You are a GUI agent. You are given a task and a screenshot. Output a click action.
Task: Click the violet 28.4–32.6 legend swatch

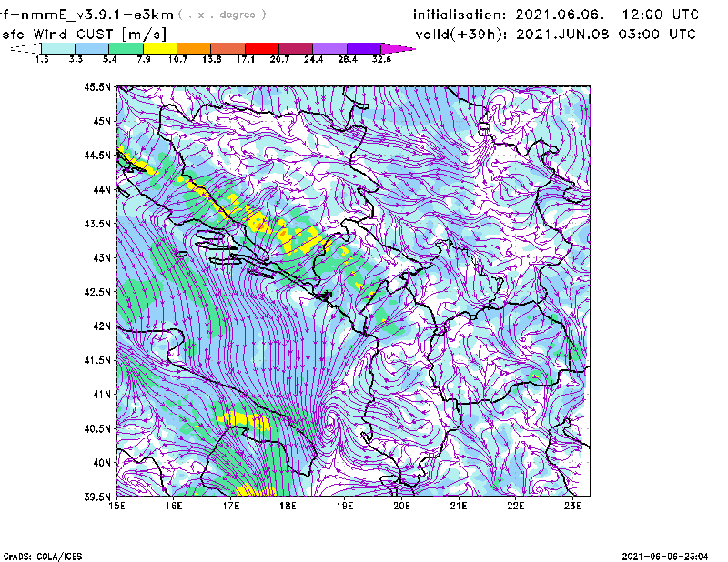pyautogui.click(x=363, y=48)
